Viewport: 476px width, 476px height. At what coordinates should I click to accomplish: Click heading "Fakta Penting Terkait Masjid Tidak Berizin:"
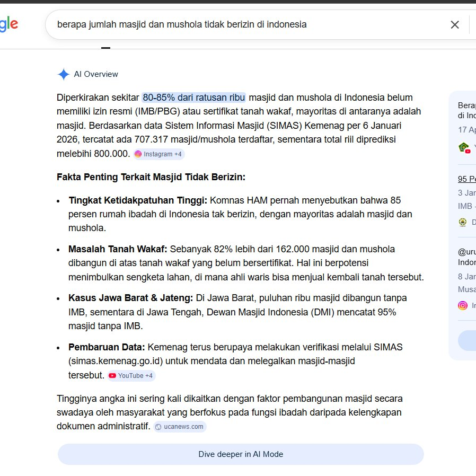tap(151, 177)
